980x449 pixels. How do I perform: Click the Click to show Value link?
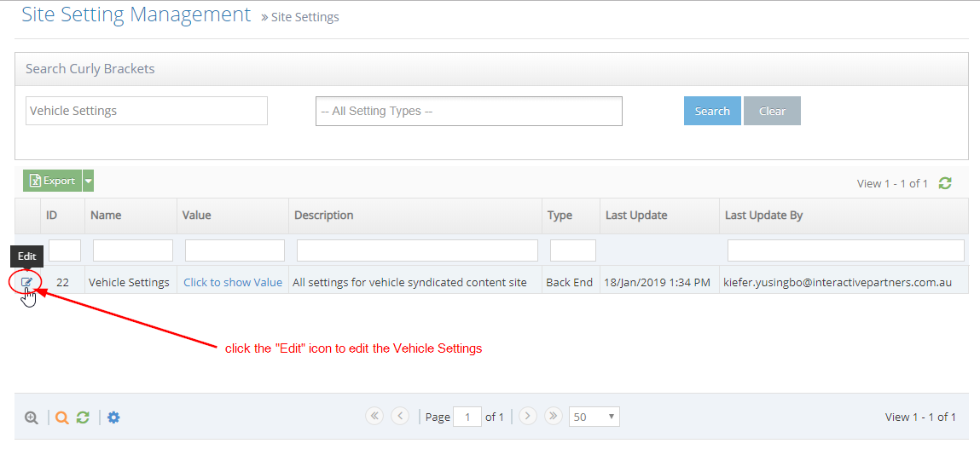(233, 282)
